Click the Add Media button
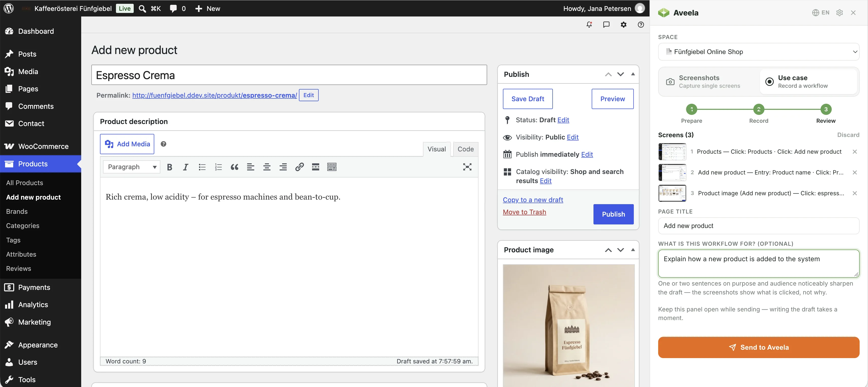This screenshot has width=868, height=387. point(127,144)
